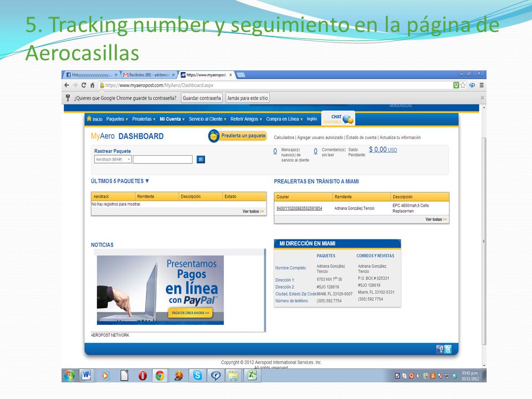Open the media player taskbar icon
Viewport: 532px width, 399px height.
[x=105, y=376]
